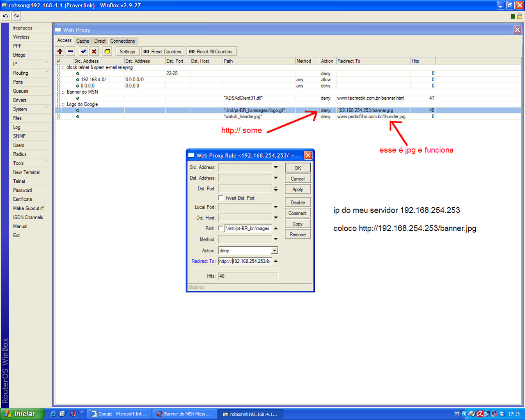Click Make Supout.rif in sidebar

31,208
